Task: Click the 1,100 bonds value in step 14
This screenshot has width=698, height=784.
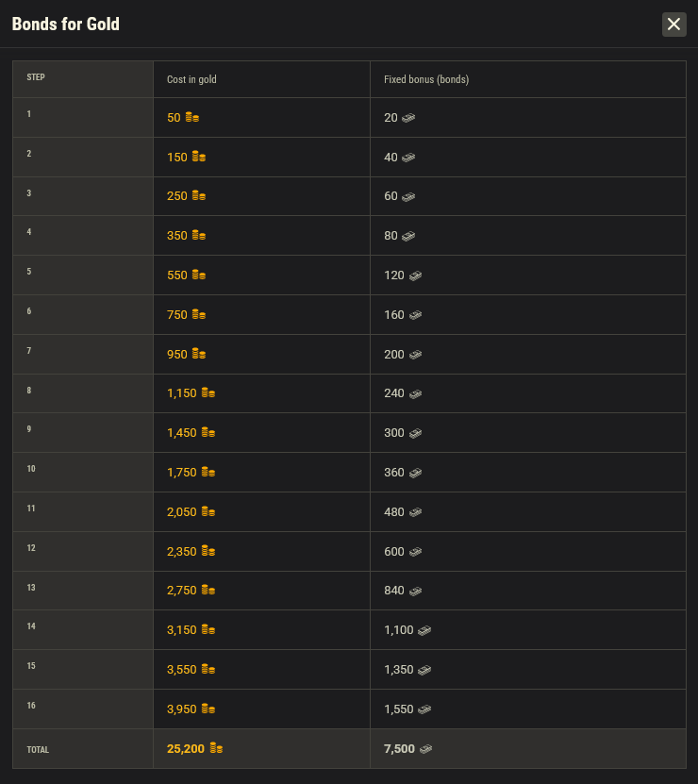Action: click(399, 630)
